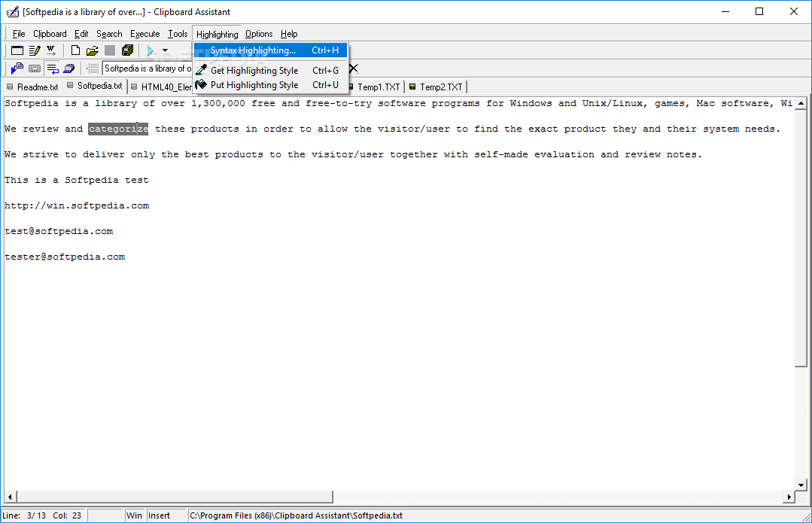812x523 pixels.
Task: Open the Execute menu
Action: click(x=145, y=34)
